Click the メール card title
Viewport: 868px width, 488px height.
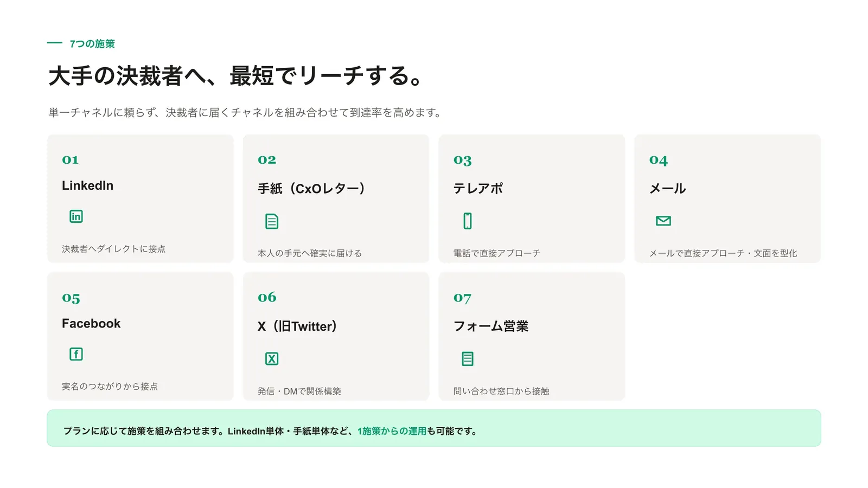coord(668,189)
